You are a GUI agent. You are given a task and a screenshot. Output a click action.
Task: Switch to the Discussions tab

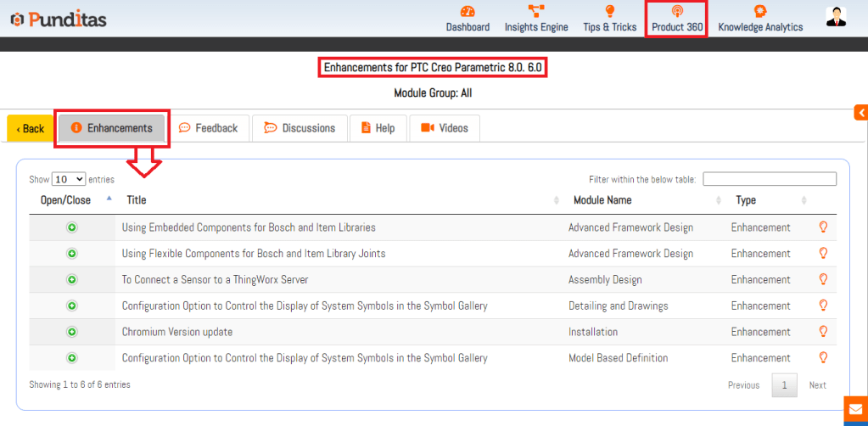coord(300,128)
